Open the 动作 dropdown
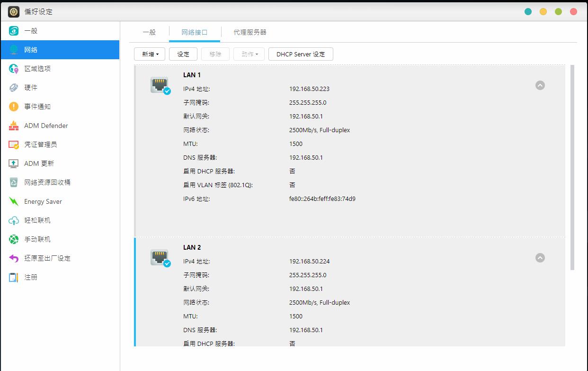This screenshot has height=371, width=588. (249, 54)
